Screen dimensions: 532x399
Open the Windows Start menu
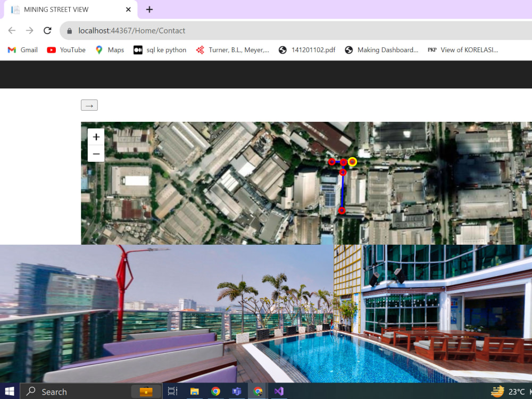[x=10, y=392]
